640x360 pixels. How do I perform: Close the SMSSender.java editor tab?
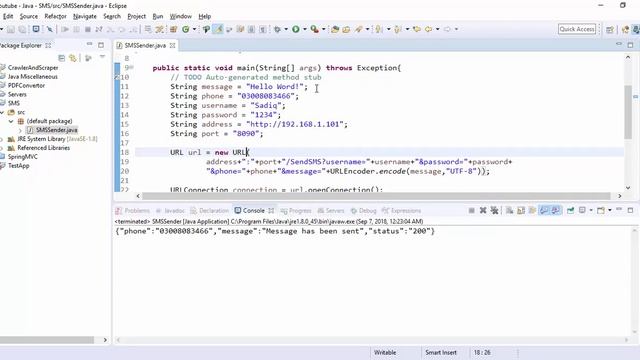172,45
